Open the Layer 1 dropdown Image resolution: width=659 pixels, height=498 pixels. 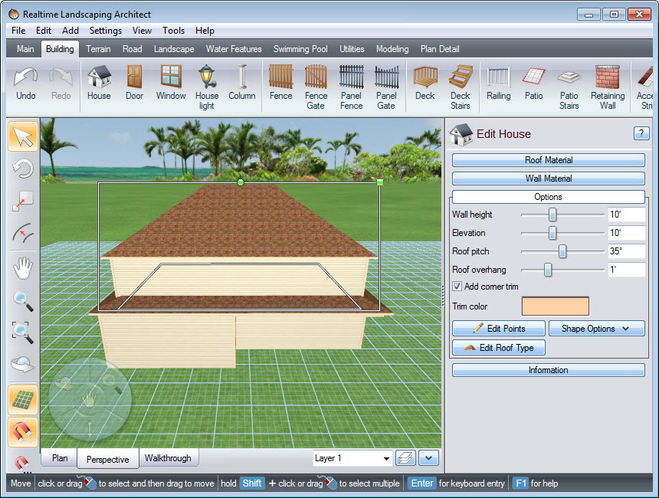[353, 458]
